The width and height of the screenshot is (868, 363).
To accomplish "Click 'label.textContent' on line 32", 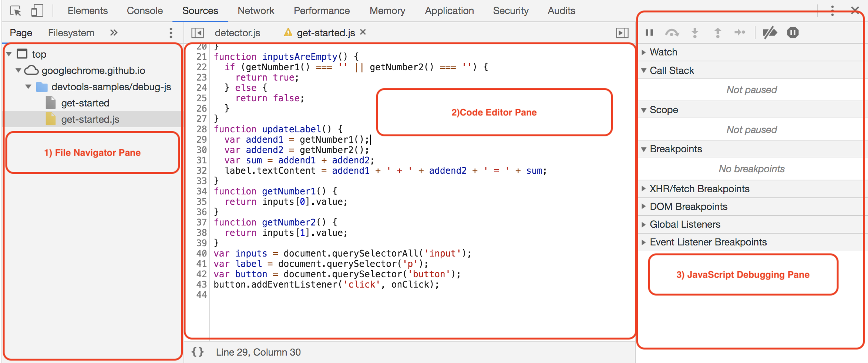I will 270,170.
